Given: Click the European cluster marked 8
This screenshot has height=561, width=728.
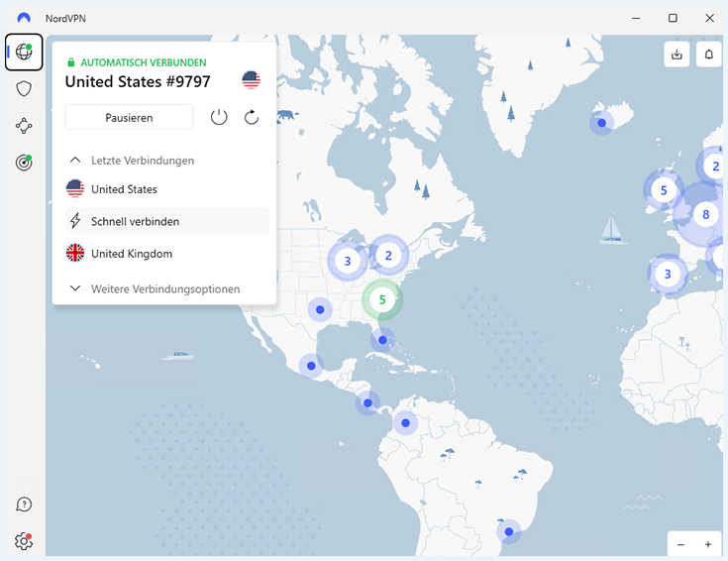Looking at the screenshot, I should (705, 214).
